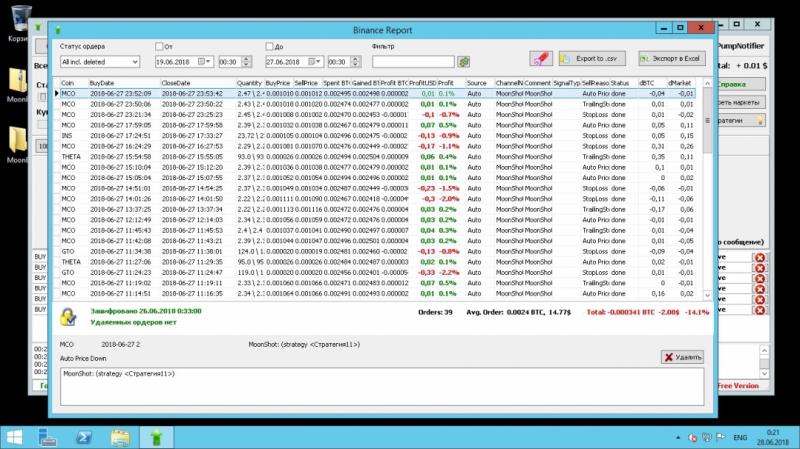
Task: Click the network tray icon
Action: tap(707, 438)
